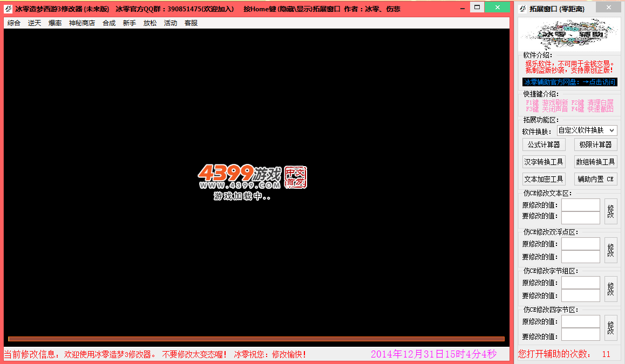Click 要修改的值 field in 字节组区
The image size is (625, 364).
581,296
